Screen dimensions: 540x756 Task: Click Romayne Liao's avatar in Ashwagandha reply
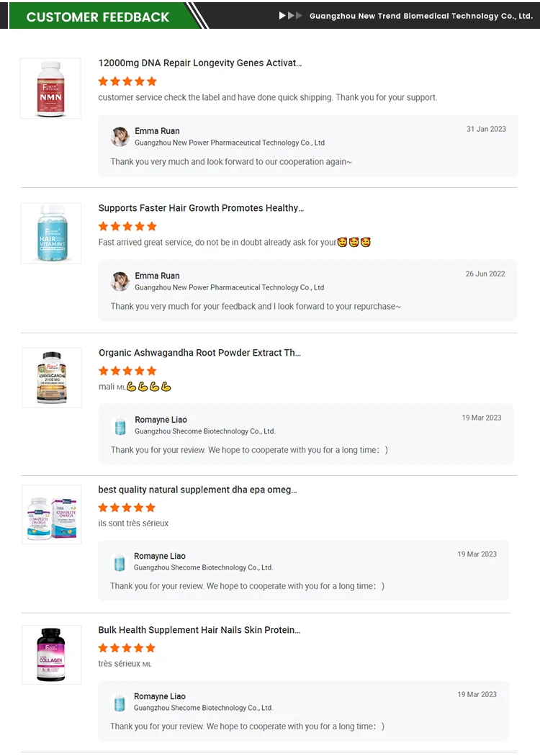coord(120,426)
